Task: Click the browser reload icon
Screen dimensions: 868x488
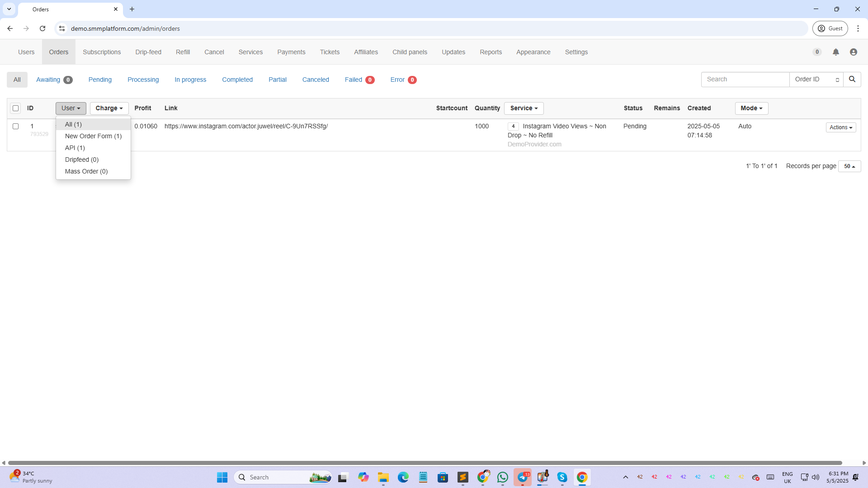Action: (x=42, y=28)
